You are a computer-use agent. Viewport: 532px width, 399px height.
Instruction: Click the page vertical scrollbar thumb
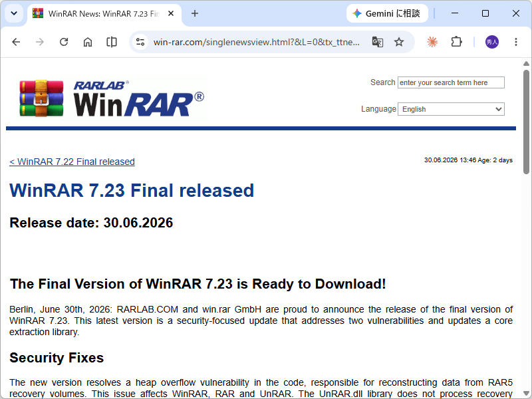point(526,122)
